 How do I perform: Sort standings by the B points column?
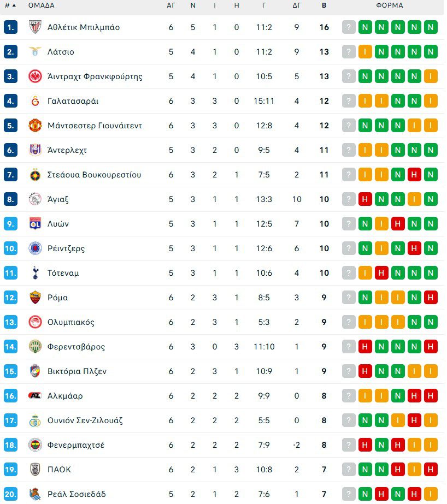324,5
